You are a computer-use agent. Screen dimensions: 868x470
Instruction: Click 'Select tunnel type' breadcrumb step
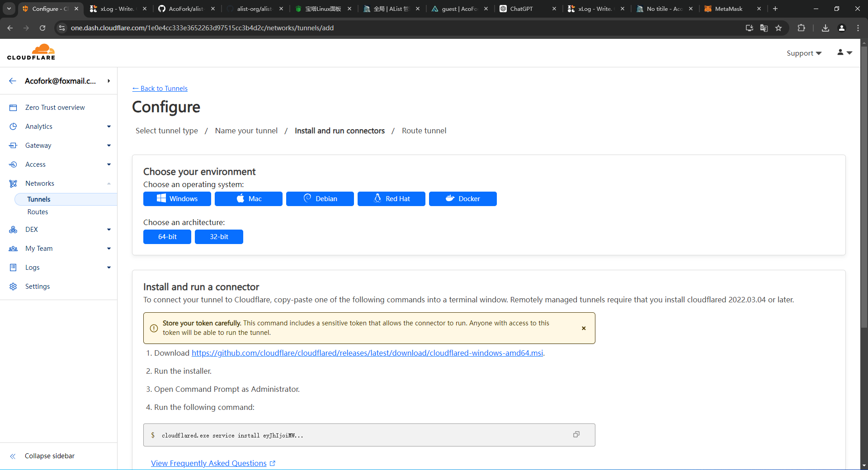[167, 131]
